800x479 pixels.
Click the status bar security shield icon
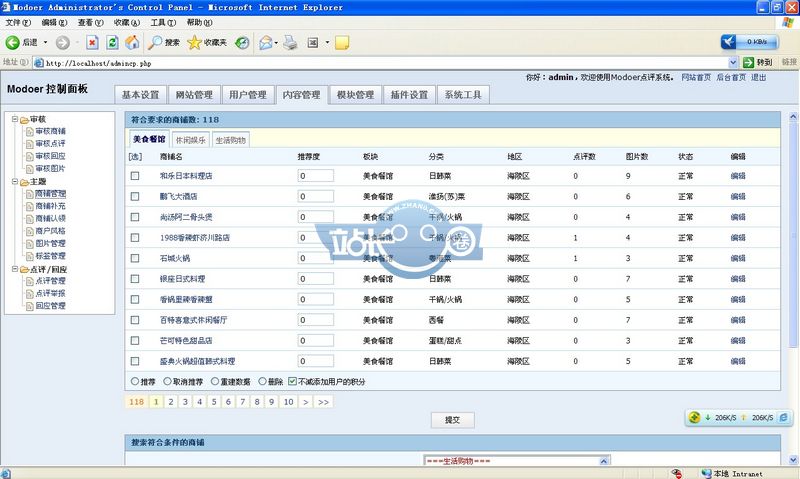tap(677, 473)
